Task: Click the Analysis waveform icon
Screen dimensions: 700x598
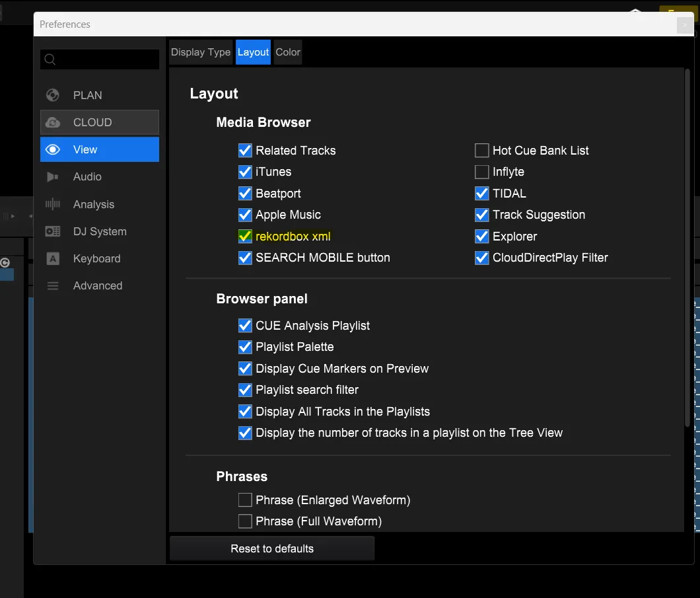Action: click(53, 204)
